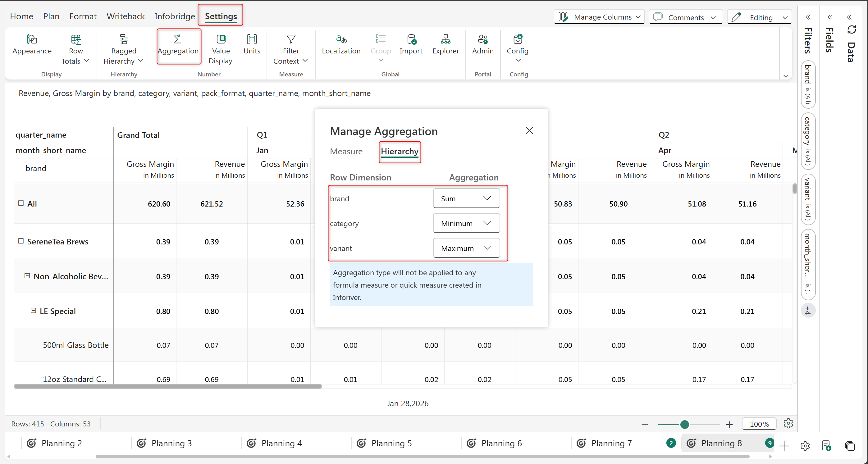The height and width of the screenshot is (464, 868).
Task: Open the Comments button
Action: [x=685, y=17]
